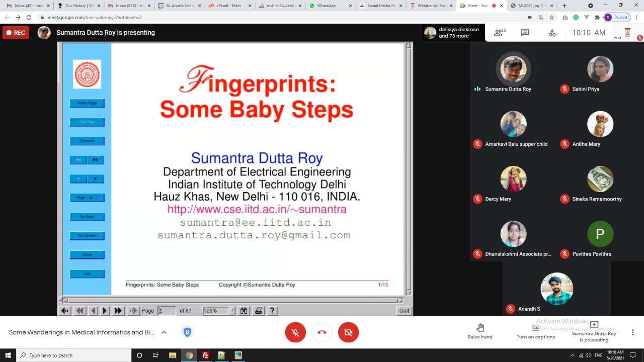Switch to the cPanel - Main tab
The height and width of the screenshot is (362, 644).
(229, 6)
